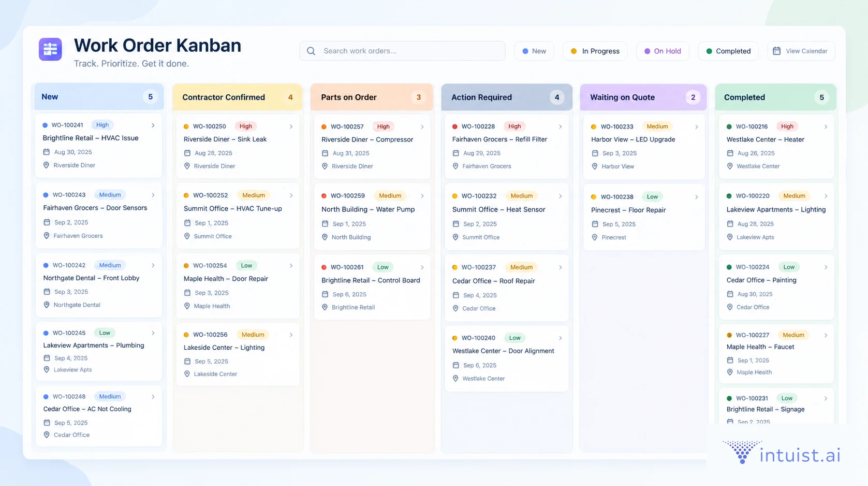
Task: Focus the Search work orders field
Action: point(402,51)
